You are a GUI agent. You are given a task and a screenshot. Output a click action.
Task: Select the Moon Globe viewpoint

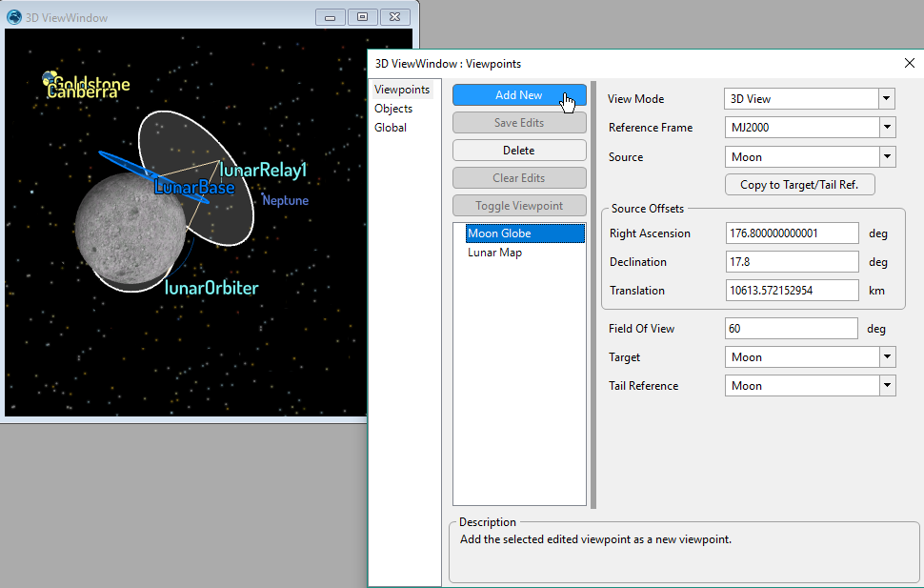pyautogui.click(x=525, y=233)
